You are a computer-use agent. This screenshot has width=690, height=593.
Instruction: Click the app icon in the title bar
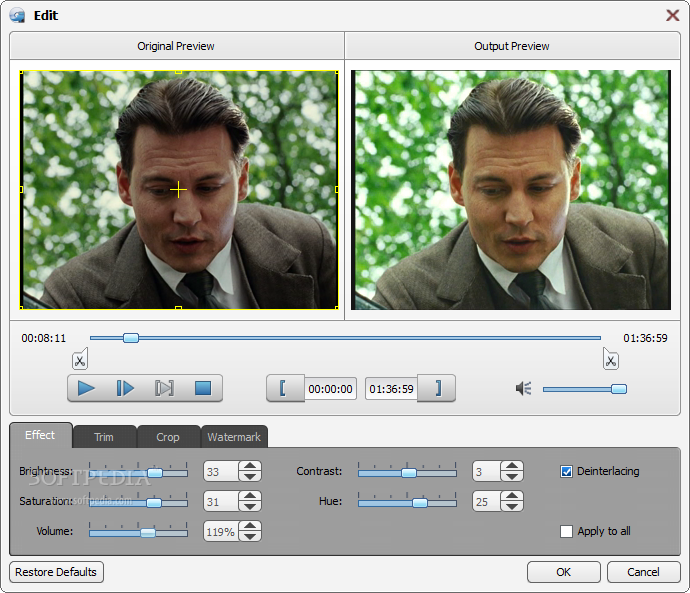click(x=17, y=15)
